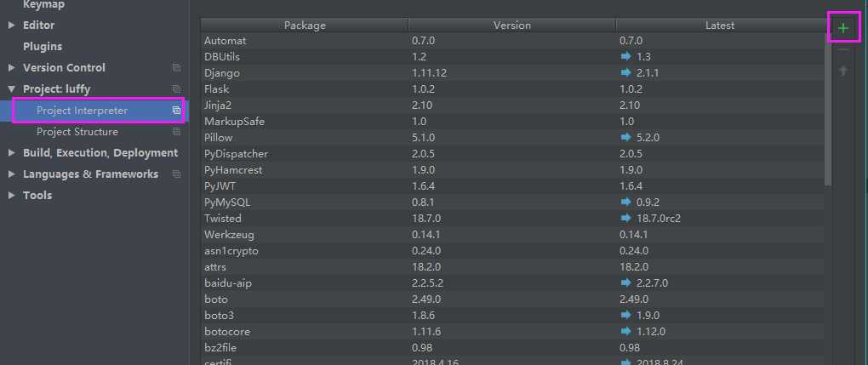Click Twisted latest version 18.7.0rc2
The height and width of the screenshot is (365, 868).
click(658, 218)
